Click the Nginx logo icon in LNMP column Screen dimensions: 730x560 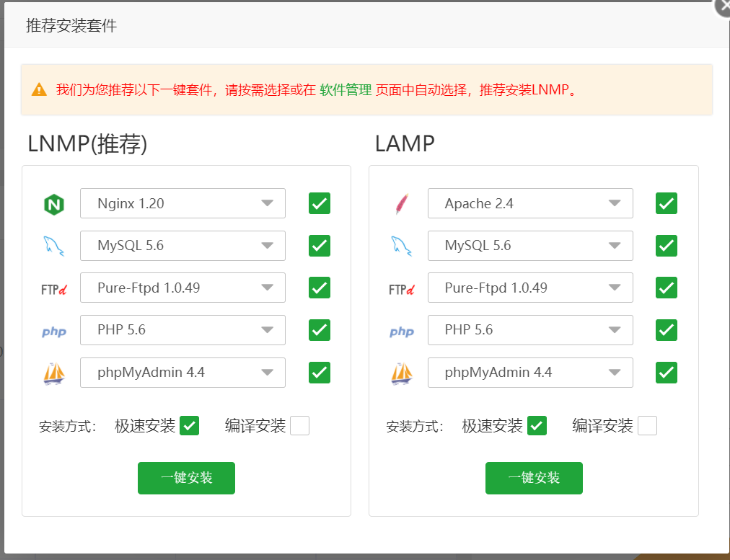(54, 203)
